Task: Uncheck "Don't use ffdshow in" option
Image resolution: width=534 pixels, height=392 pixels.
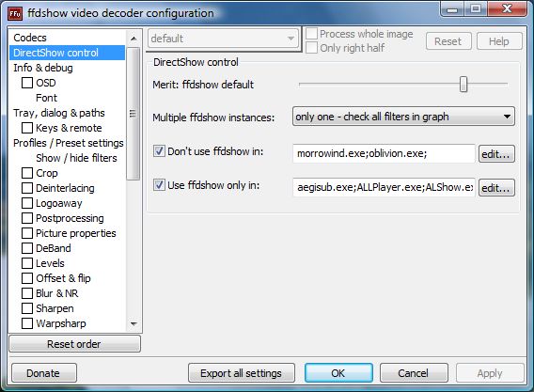Action: coord(159,150)
